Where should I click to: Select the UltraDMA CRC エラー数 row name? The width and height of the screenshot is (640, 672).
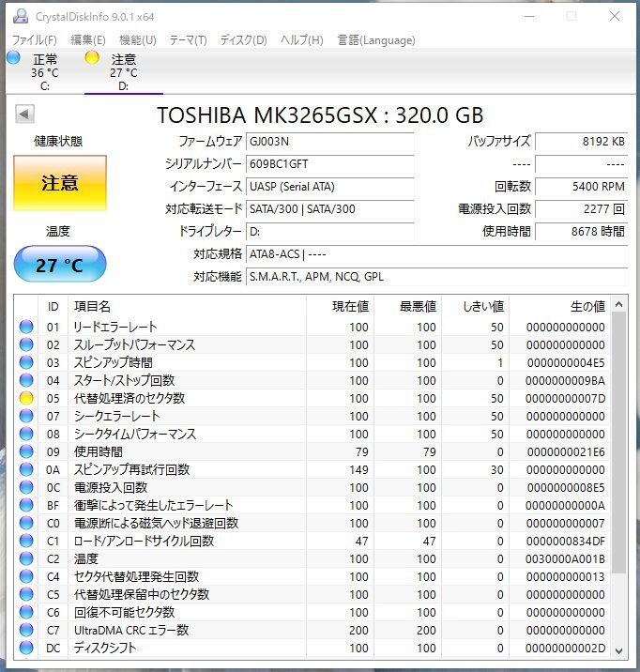point(131,630)
